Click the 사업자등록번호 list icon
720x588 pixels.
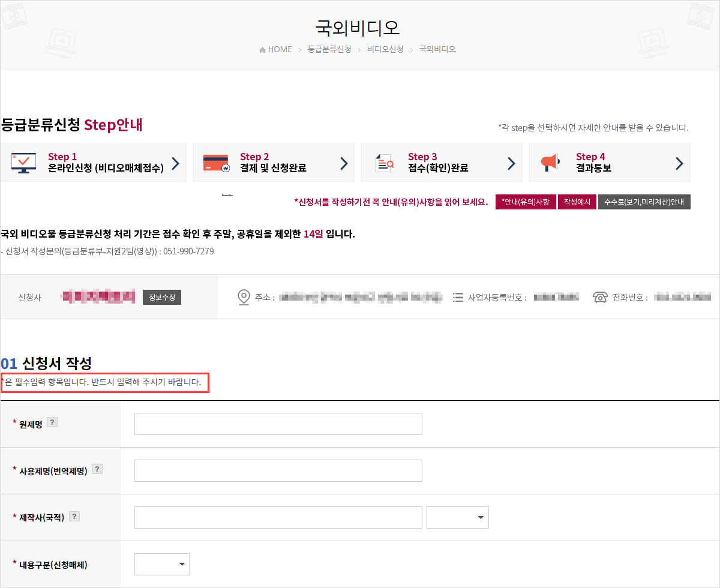tap(458, 297)
